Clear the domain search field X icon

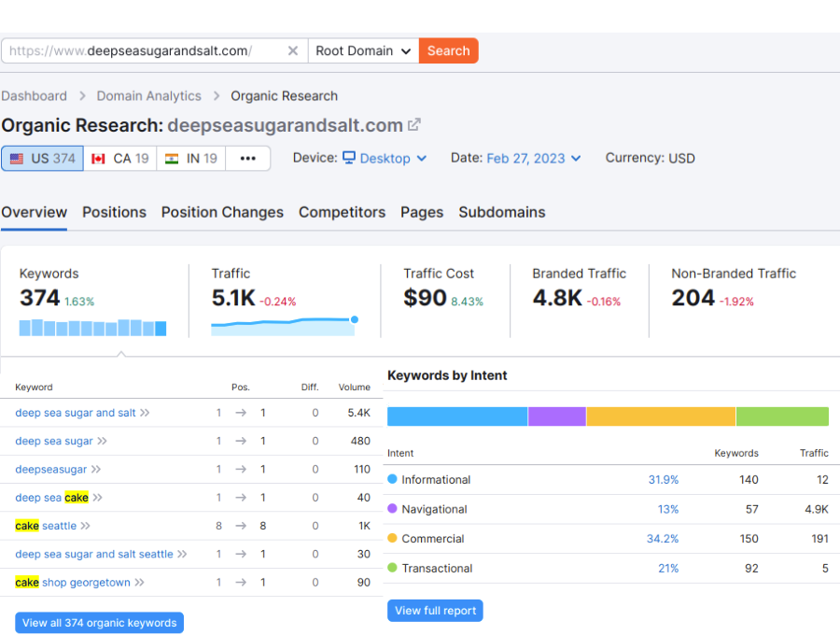pos(292,51)
